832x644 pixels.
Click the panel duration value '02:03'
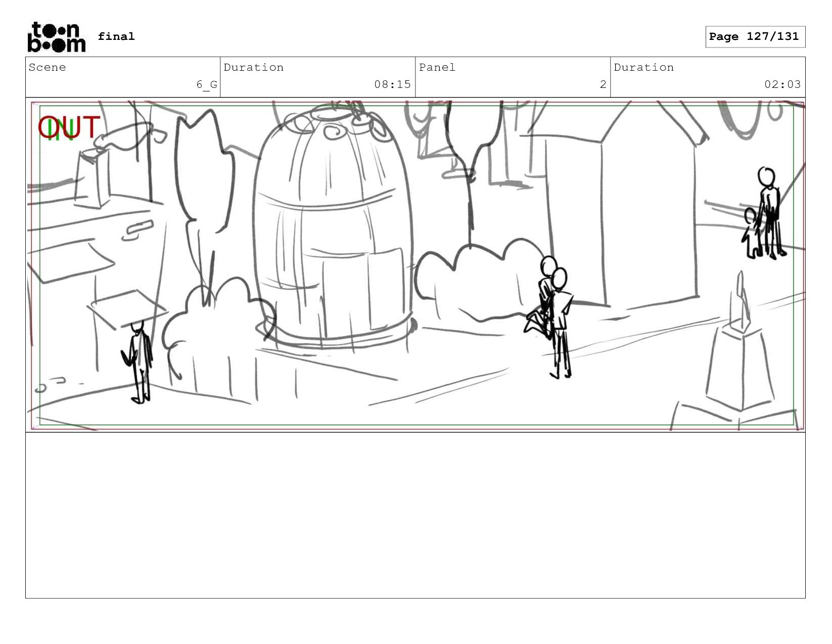[782, 84]
